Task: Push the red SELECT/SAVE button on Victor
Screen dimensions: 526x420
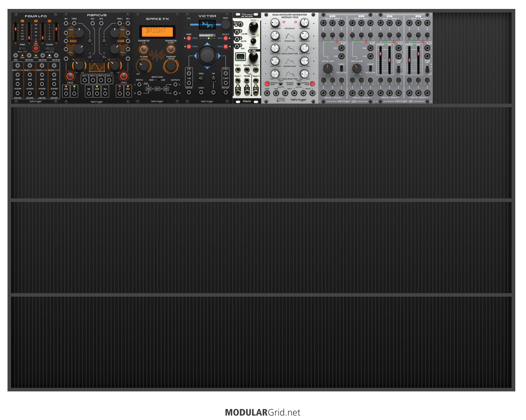Action: 225,38
